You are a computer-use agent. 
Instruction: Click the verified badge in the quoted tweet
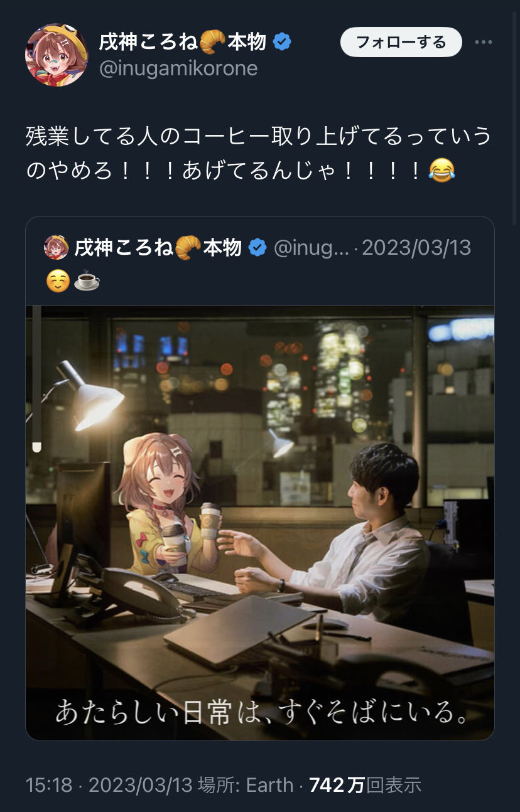pyautogui.click(x=257, y=248)
